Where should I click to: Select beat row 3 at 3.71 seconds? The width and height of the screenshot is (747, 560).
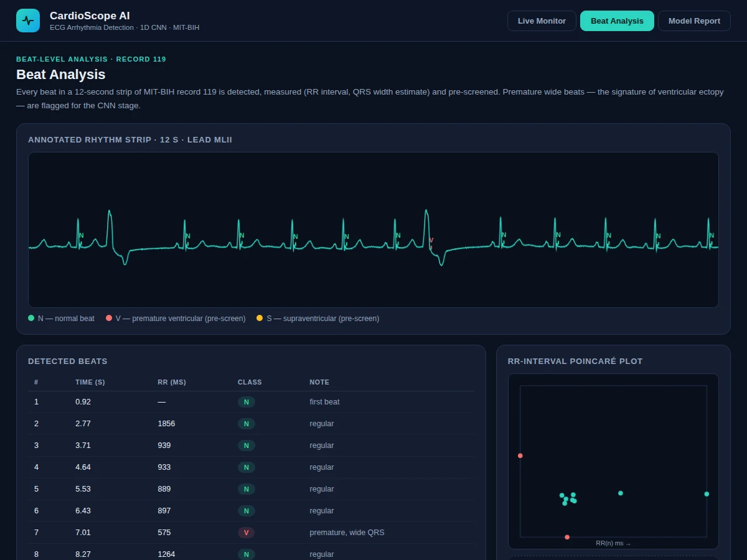pos(251,446)
